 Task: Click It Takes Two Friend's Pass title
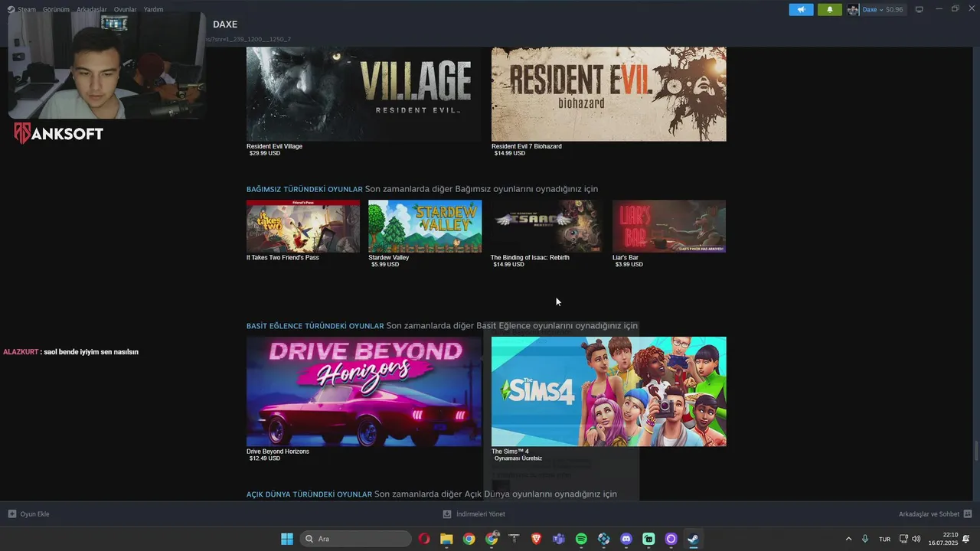pyautogui.click(x=283, y=258)
